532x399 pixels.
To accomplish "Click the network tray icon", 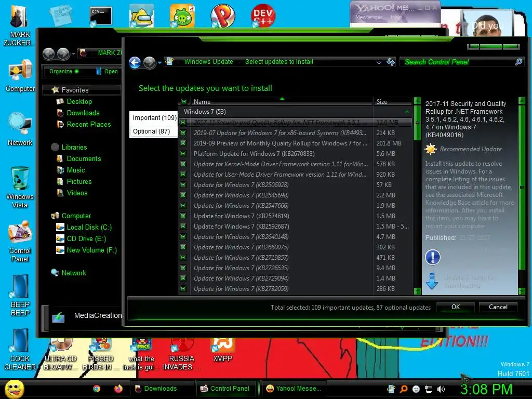I will [429, 389].
